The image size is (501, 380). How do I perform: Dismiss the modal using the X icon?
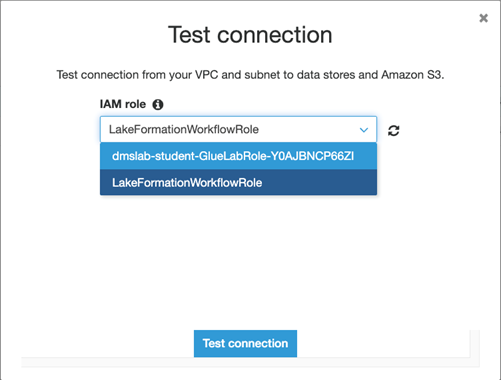(x=483, y=18)
